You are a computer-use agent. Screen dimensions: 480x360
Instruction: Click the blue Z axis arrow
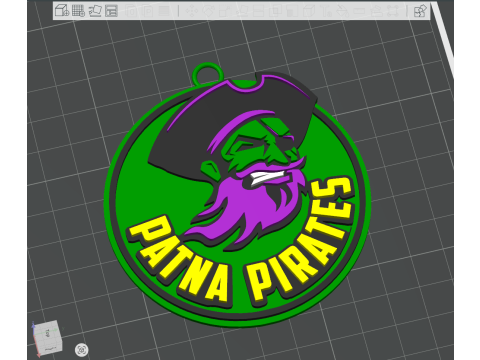[x=33, y=328]
